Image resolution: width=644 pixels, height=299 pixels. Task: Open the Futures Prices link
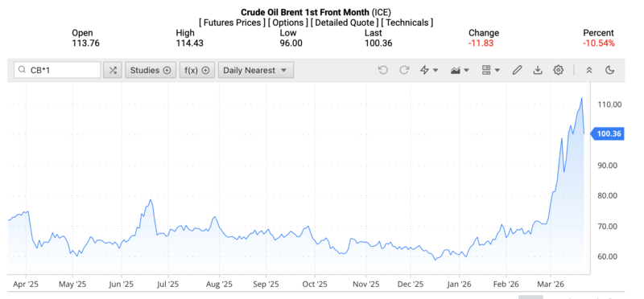[232, 23]
